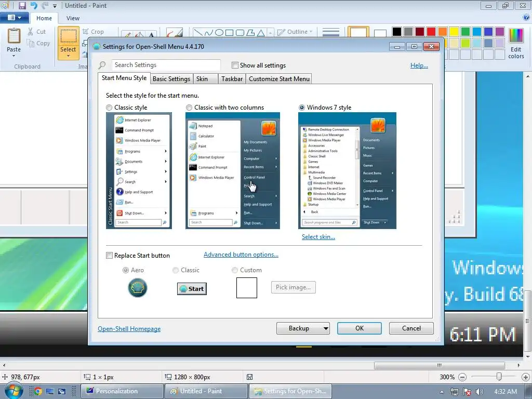Viewport: 532px width, 399px height.
Task: Switch to the View ribbon tab in Paint
Action: click(73, 18)
